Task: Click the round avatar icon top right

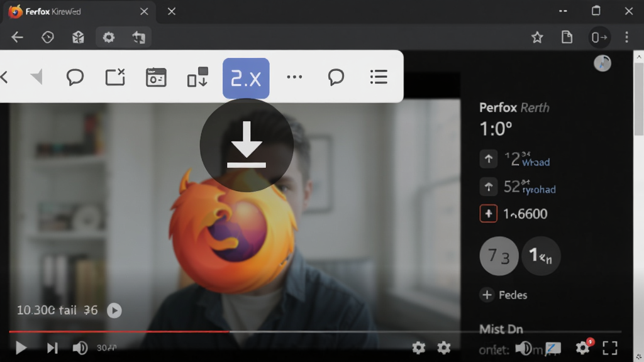Action: coord(602,63)
